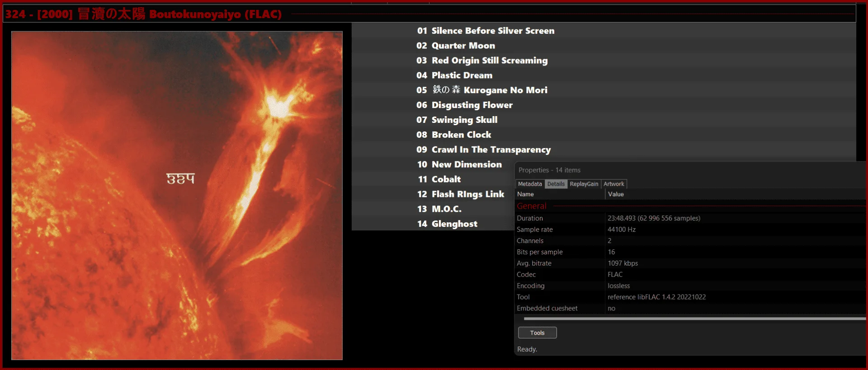Screen dimensions: 868x370
Task: Click the 44100 Hz sample rate value
Action: pos(622,229)
